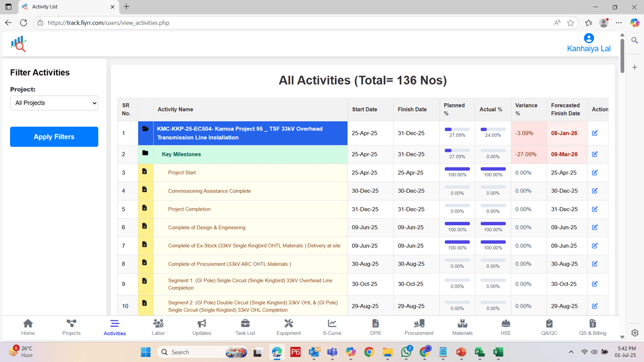This screenshot has width=644, height=362.
Task: Open the All Projects dropdown
Action: click(x=54, y=103)
